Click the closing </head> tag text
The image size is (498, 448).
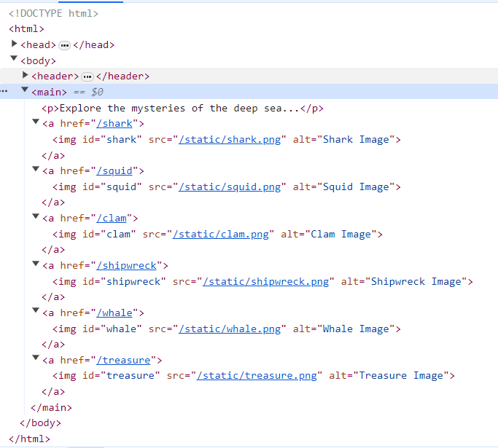point(93,44)
